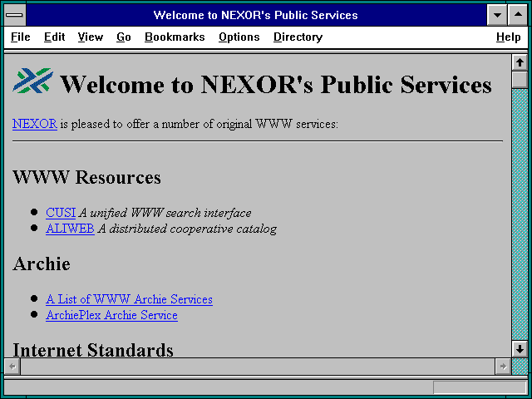
Task: Open the Bookmarks menu
Action: click(x=175, y=37)
